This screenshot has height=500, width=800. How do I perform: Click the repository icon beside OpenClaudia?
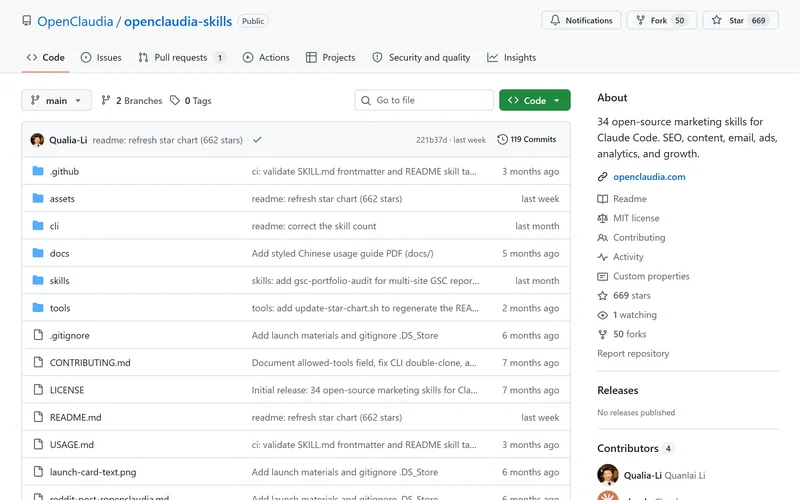pos(27,20)
